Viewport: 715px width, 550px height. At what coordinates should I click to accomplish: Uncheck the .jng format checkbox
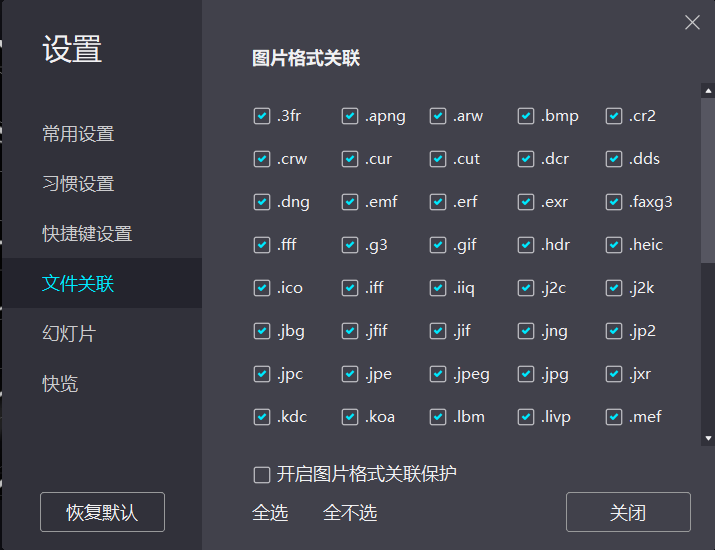[526, 331]
